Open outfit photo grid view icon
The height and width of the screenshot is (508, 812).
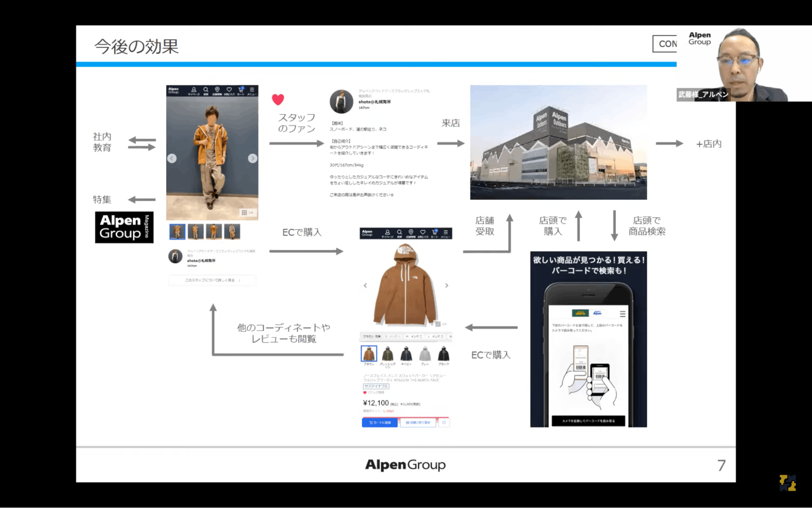245,213
